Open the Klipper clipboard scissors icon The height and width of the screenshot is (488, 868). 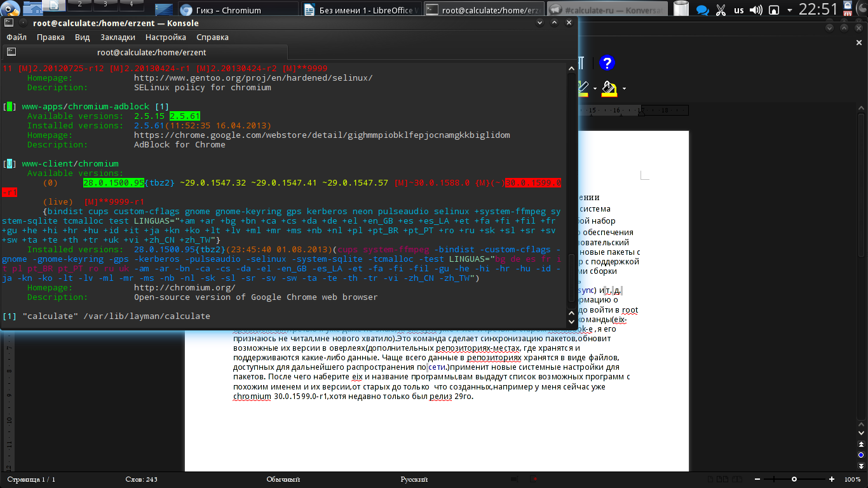pos(721,10)
